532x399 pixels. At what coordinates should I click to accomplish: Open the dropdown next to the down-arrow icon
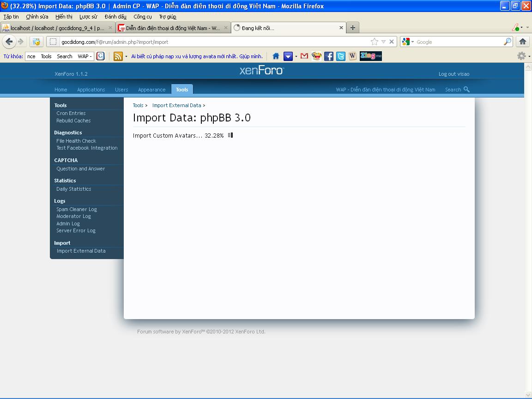(x=296, y=56)
